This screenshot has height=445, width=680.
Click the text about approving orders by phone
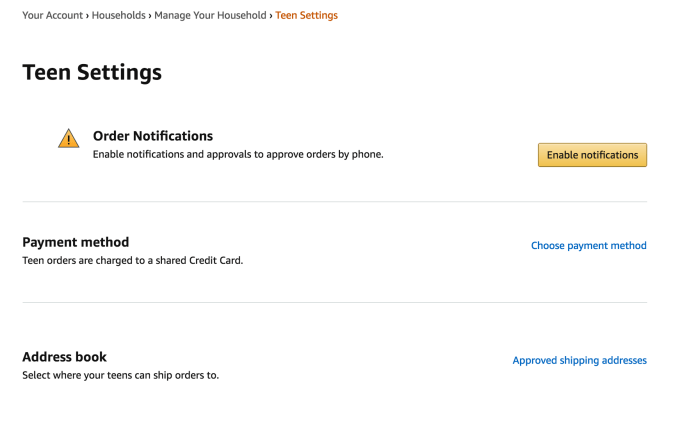[238, 155]
